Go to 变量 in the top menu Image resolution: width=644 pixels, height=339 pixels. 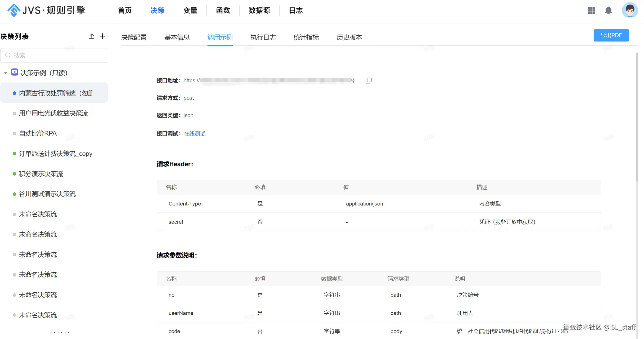tap(190, 11)
